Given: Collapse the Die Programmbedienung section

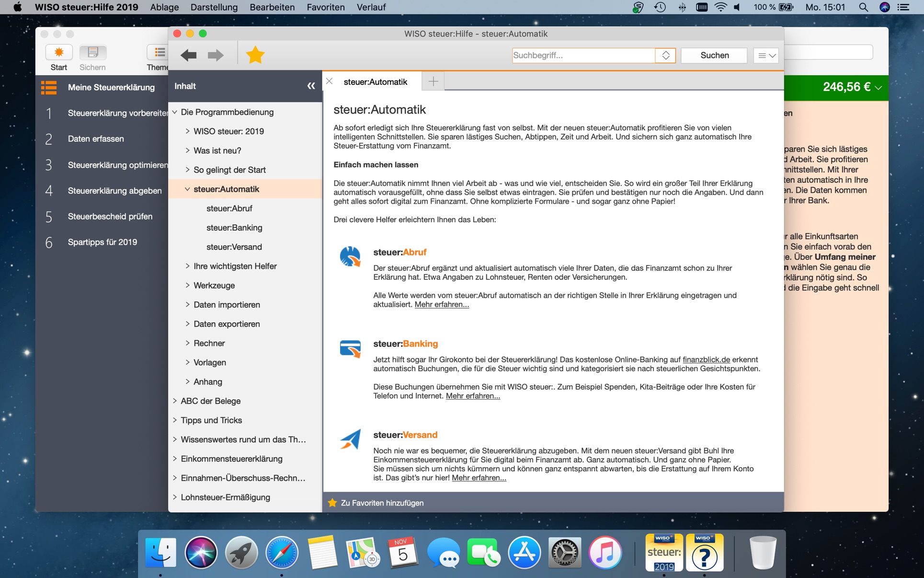Looking at the screenshot, I should [x=175, y=112].
